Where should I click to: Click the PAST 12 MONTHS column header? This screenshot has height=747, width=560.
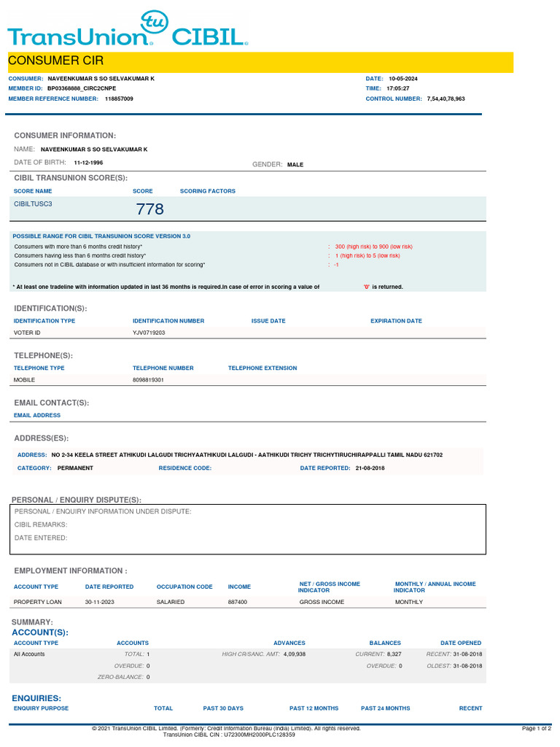point(314,708)
